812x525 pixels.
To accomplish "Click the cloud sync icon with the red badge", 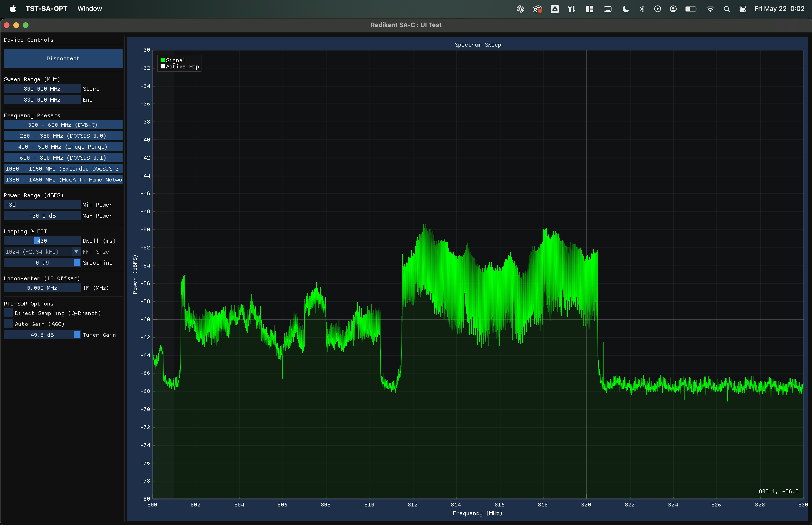I will click(x=538, y=9).
